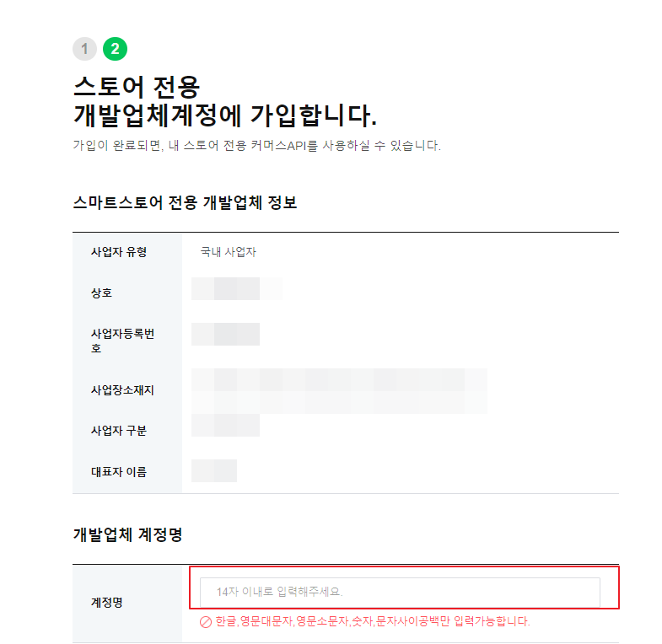Click the 커머스API subtitle sentence
The height and width of the screenshot is (644, 662).
coord(256,146)
